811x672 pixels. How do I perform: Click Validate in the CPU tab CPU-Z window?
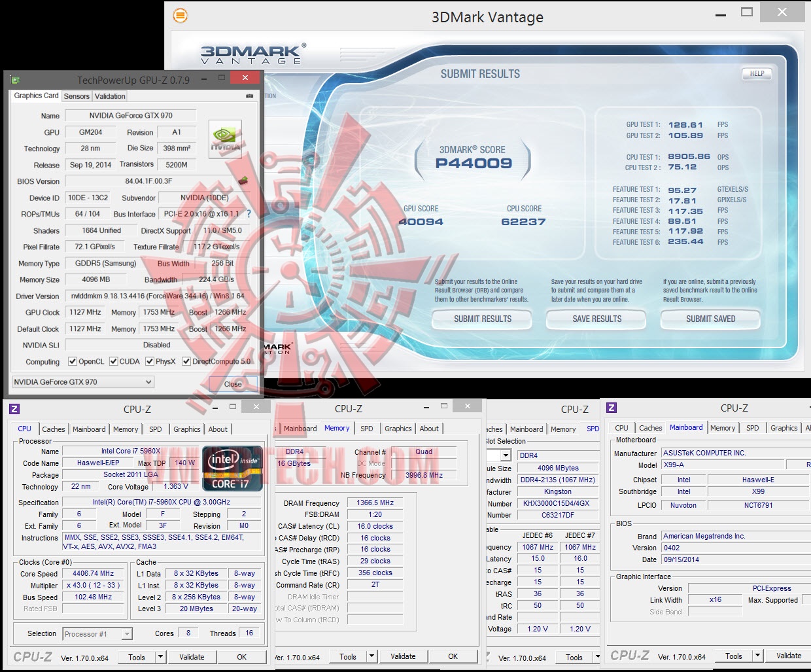(192, 657)
